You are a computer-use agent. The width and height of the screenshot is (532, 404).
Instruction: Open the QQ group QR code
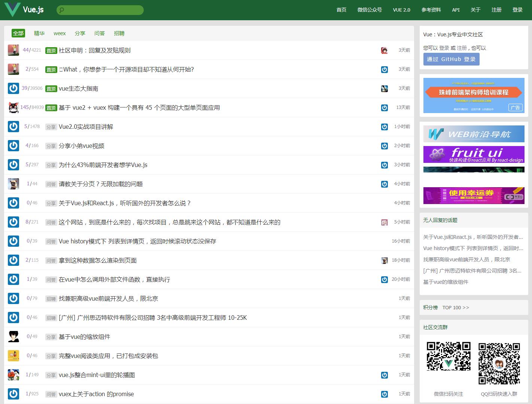[x=499, y=363]
